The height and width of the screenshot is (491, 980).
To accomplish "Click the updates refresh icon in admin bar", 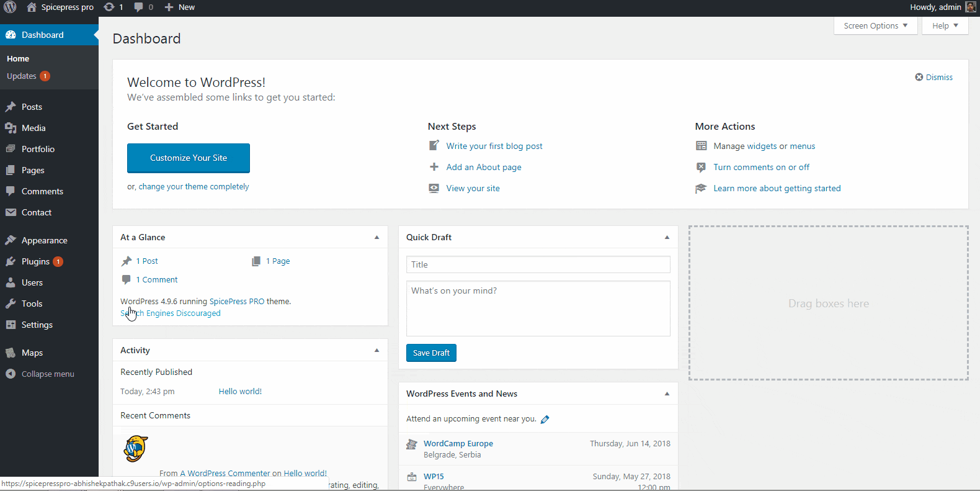I will point(109,7).
